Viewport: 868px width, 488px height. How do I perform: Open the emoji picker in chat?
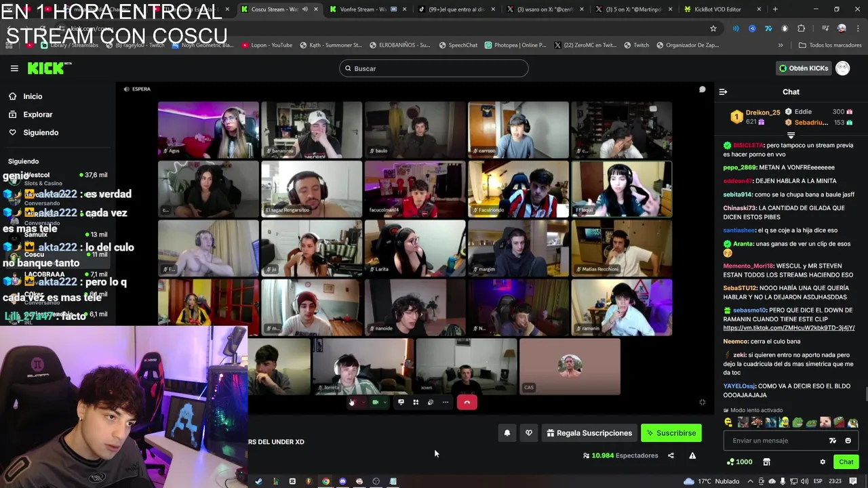[x=848, y=441]
